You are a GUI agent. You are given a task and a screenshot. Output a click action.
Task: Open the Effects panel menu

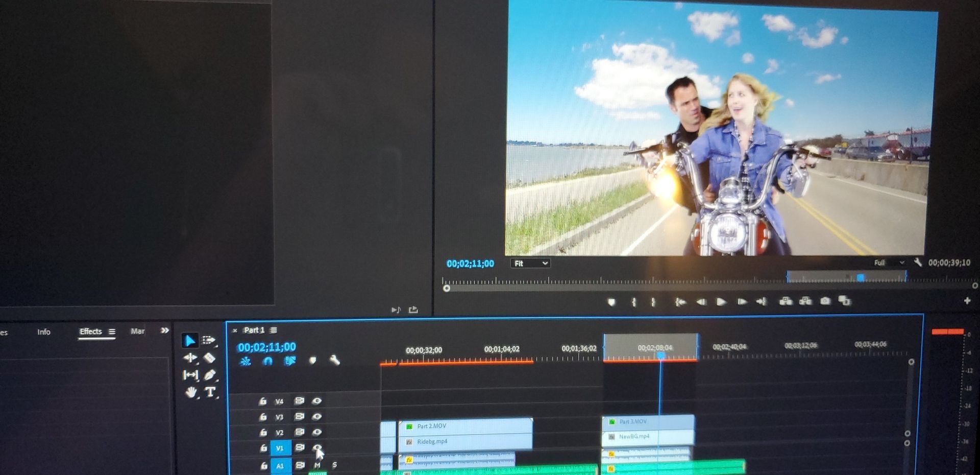[x=112, y=331]
